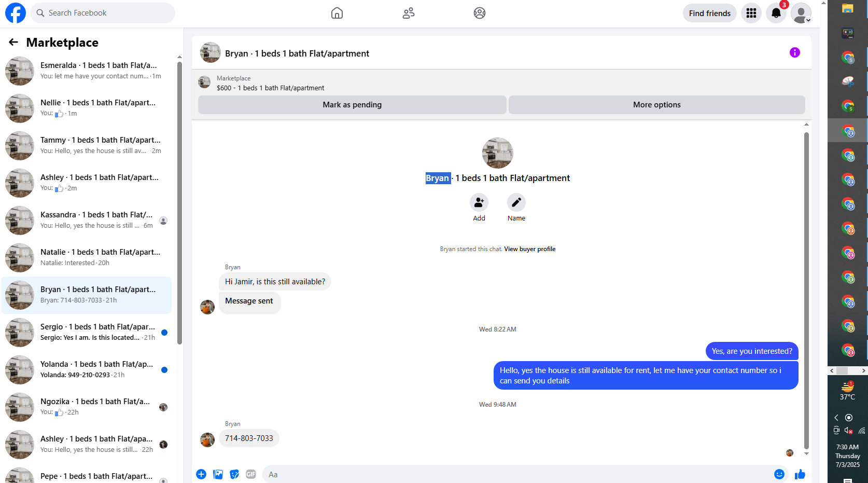Open the account profile menu
868x483 pixels.
801,13
